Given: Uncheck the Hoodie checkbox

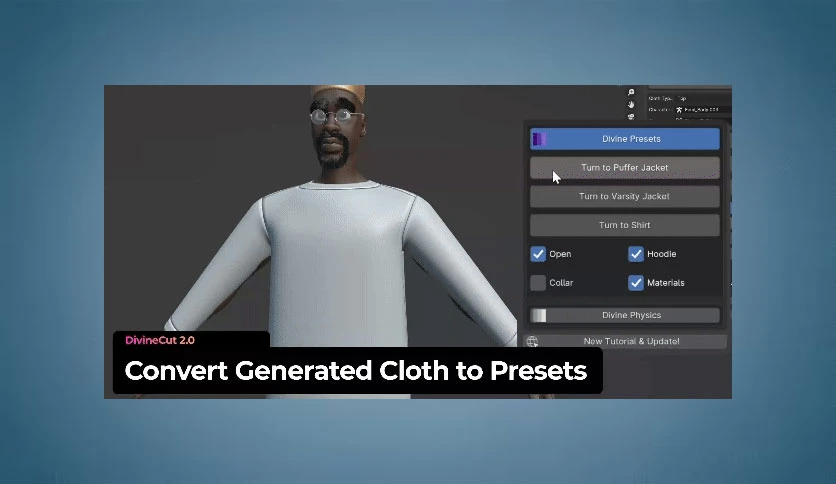Looking at the screenshot, I should coord(636,254).
